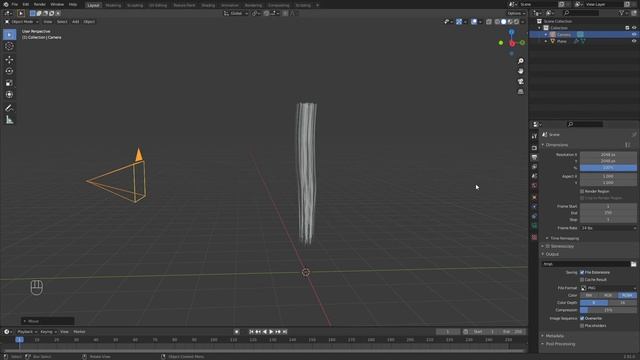Select the Measure tool

9,120
